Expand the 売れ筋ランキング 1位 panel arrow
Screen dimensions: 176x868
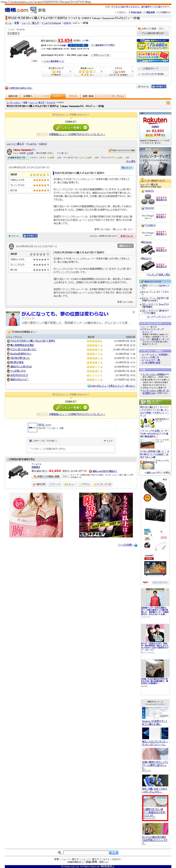[70, 71]
